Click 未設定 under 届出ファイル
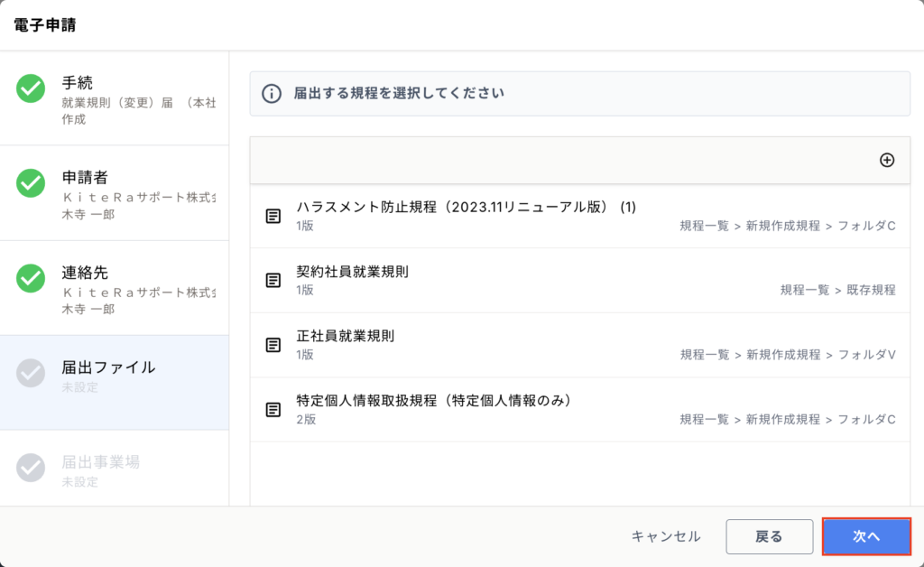The image size is (924, 567). (79, 387)
